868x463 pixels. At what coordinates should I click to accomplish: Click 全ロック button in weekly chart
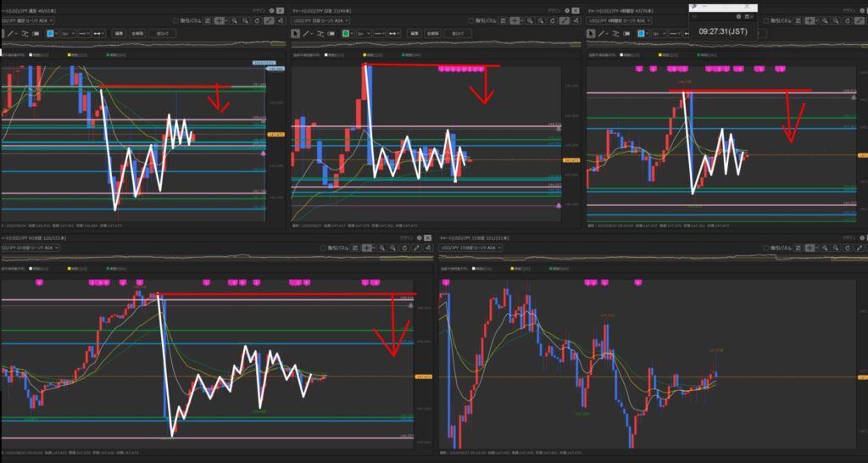(x=162, y=33)
